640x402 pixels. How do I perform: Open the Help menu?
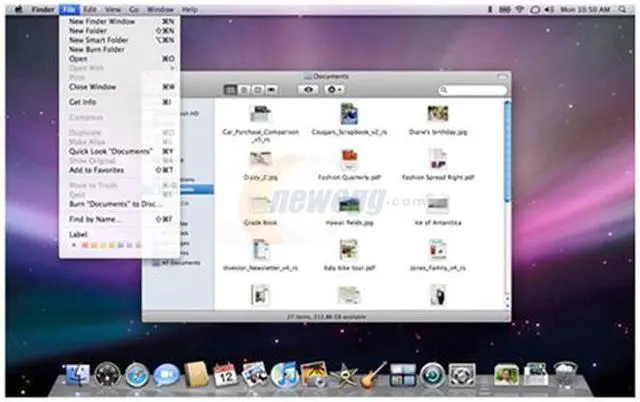click(189, 9)
